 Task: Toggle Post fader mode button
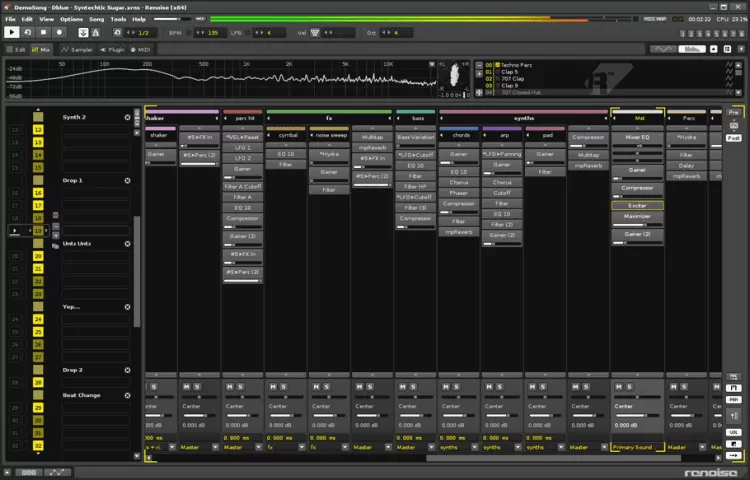(x=733, y=138)
